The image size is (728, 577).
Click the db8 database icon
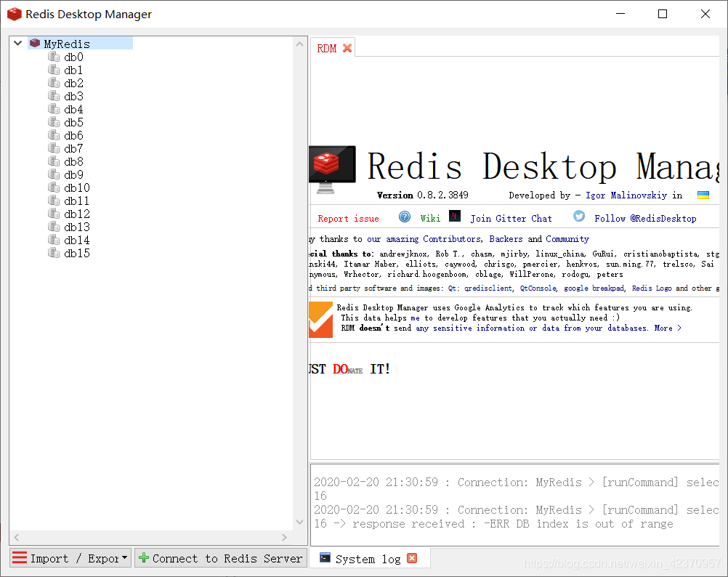54,161
